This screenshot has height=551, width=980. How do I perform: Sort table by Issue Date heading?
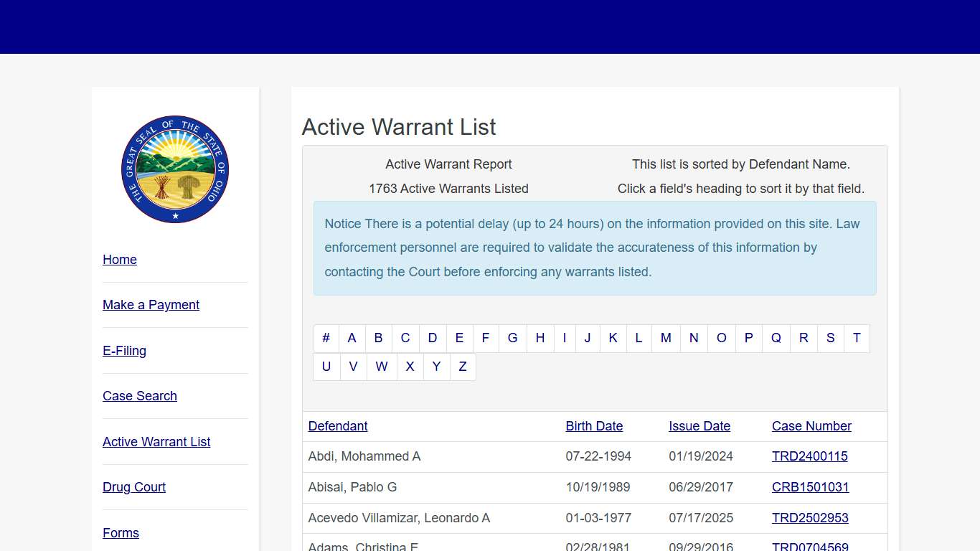[x=699, y=426]
